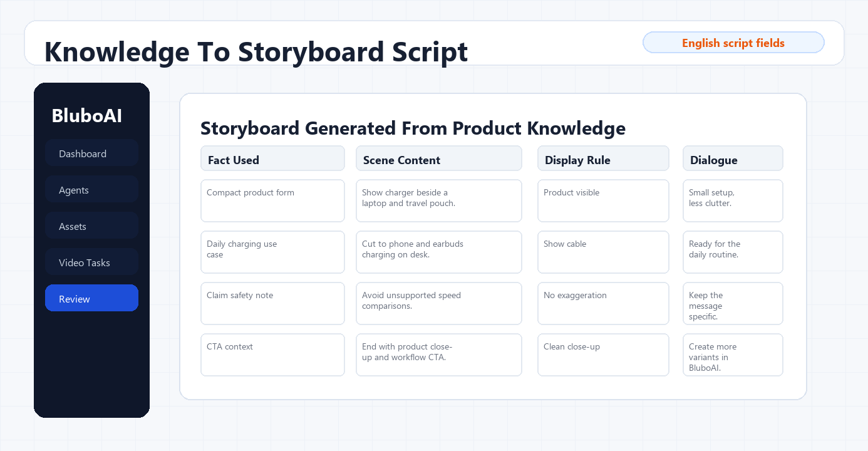Screen dimensions: 868x451
Task: Click the 'Keep the message specific' dialogue
Action: [x=733, y=304]
